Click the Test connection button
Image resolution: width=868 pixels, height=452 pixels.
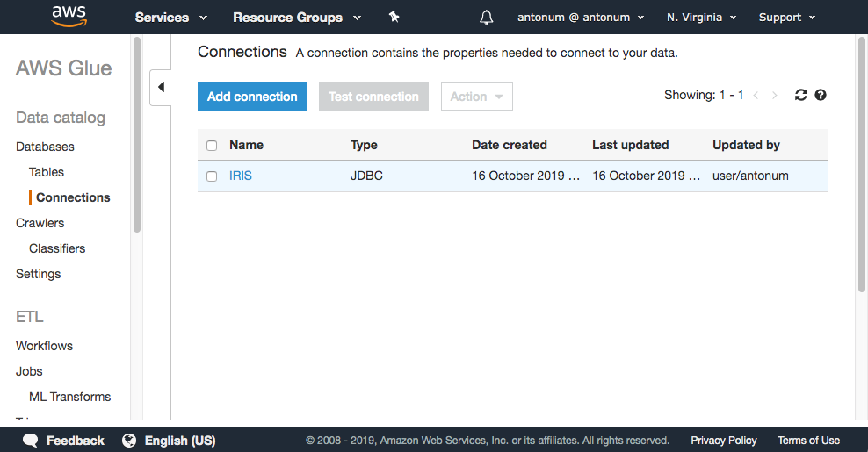(373, 97)
